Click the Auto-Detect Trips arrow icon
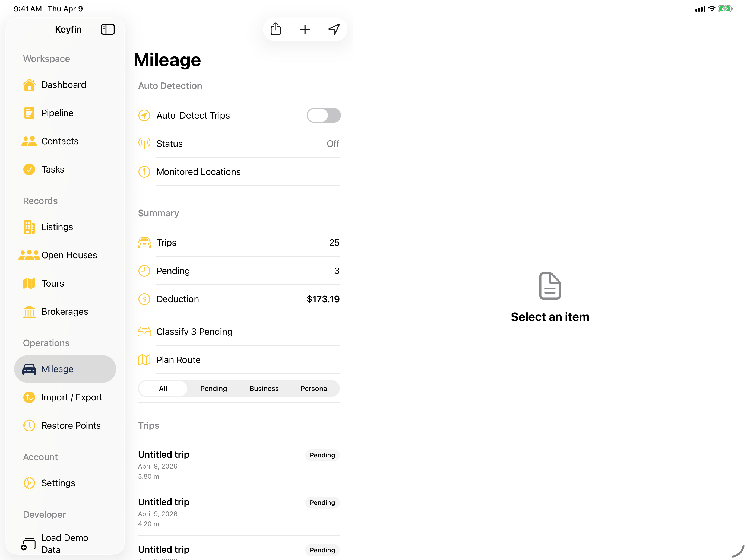The width and height of the screenshot is (747, 560). (144, 115)
